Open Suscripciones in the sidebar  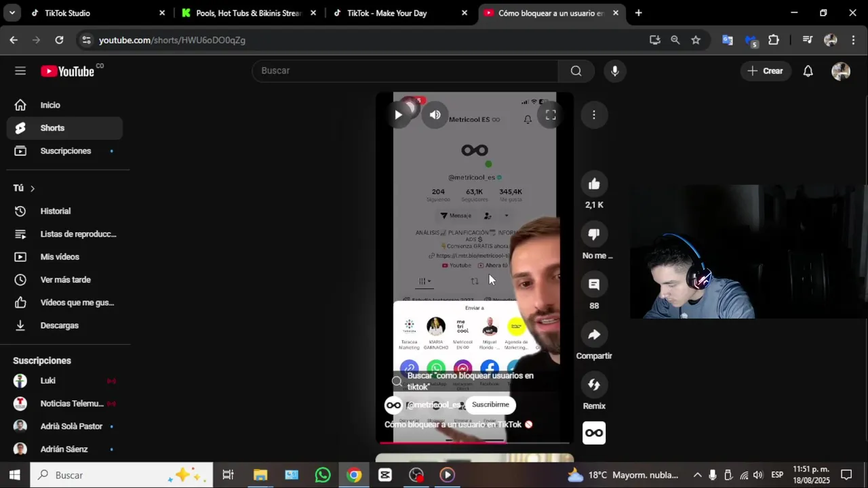coord(64,150)
